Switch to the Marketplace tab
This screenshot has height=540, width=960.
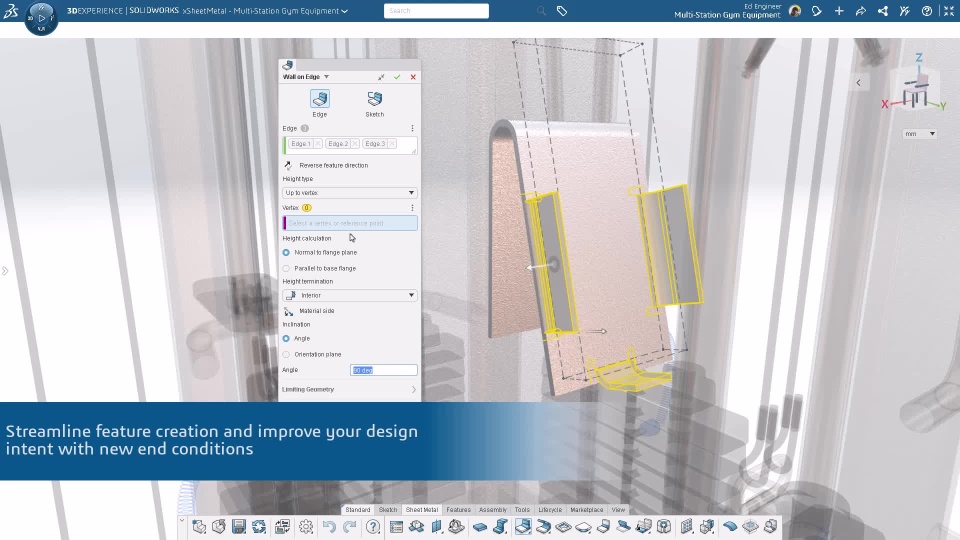587,509
